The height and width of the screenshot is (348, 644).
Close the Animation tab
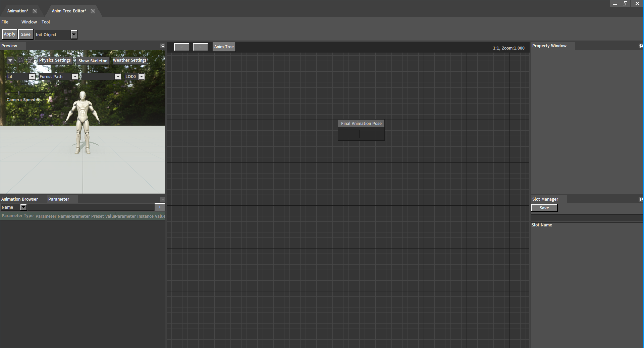[35, 11]
